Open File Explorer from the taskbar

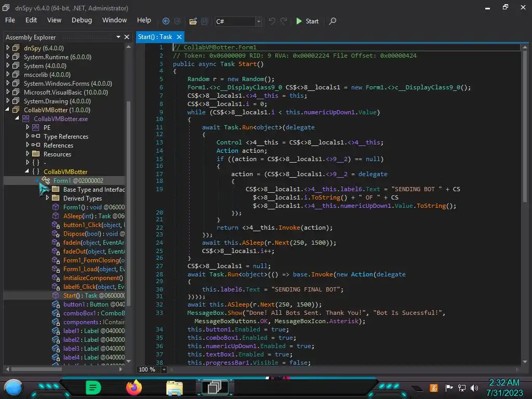(175, 388)
